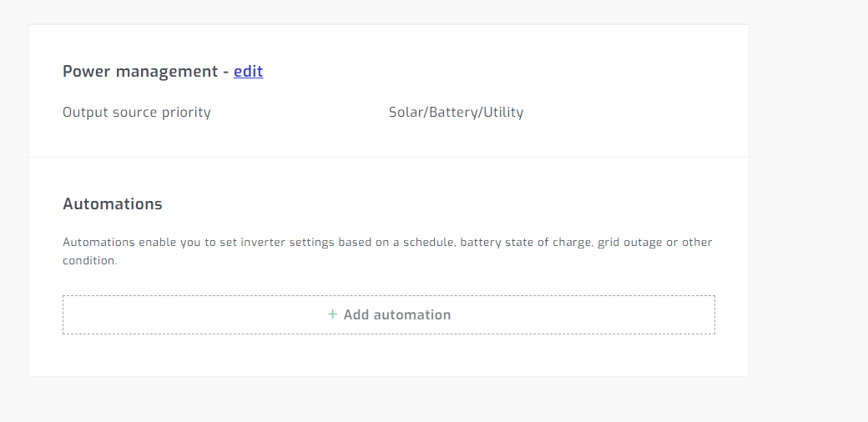Click the word priority in the label
868x422 pixels.
click(185, 113)
